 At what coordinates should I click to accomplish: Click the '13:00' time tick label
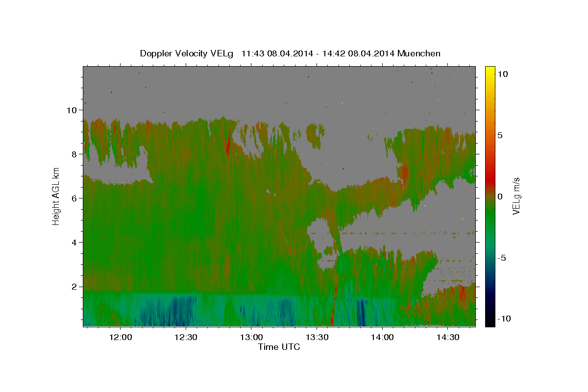(251, 337)
